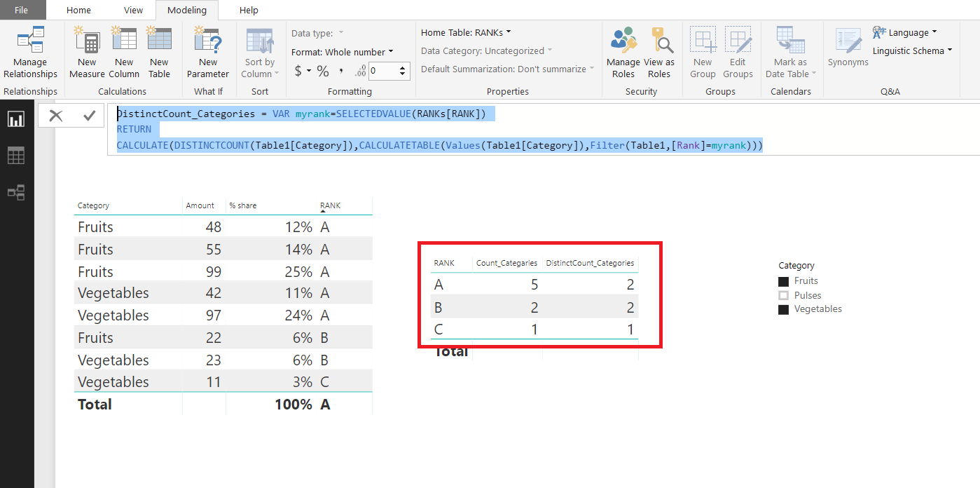This screenshot has height=488, width=980.
Task: Open Format: Whole number dropdown
Action: coord(343,52)
